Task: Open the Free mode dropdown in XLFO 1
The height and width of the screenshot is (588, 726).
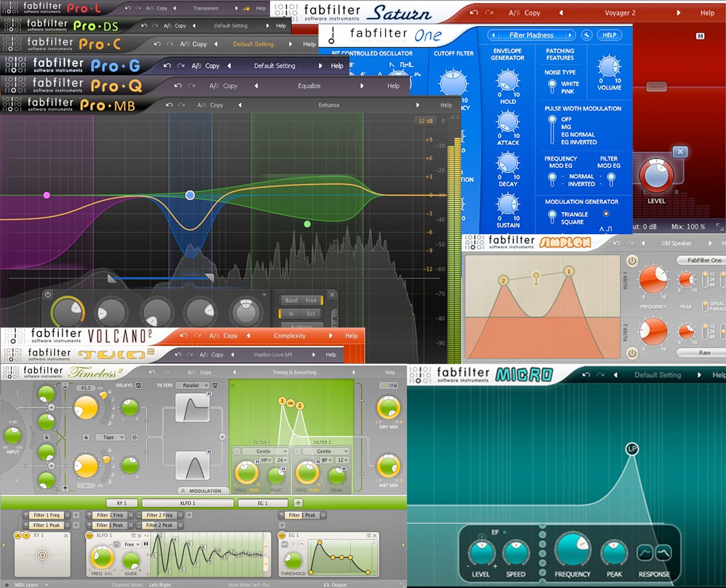Action: point(131,544)
